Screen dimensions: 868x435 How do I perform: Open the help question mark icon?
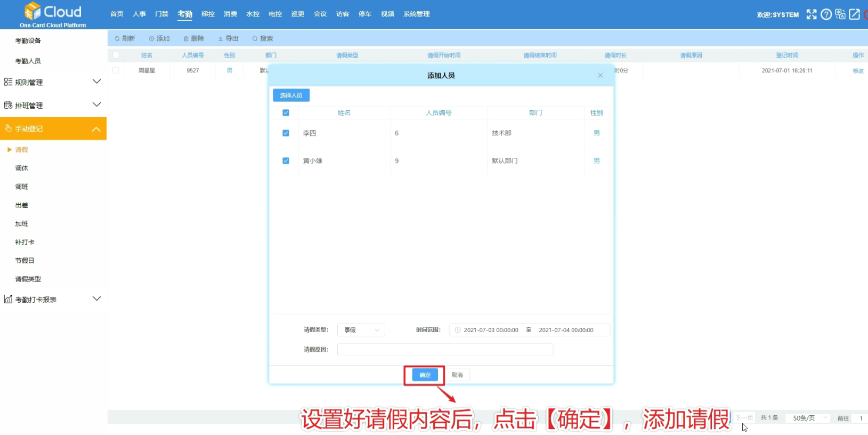pos(826,14)
